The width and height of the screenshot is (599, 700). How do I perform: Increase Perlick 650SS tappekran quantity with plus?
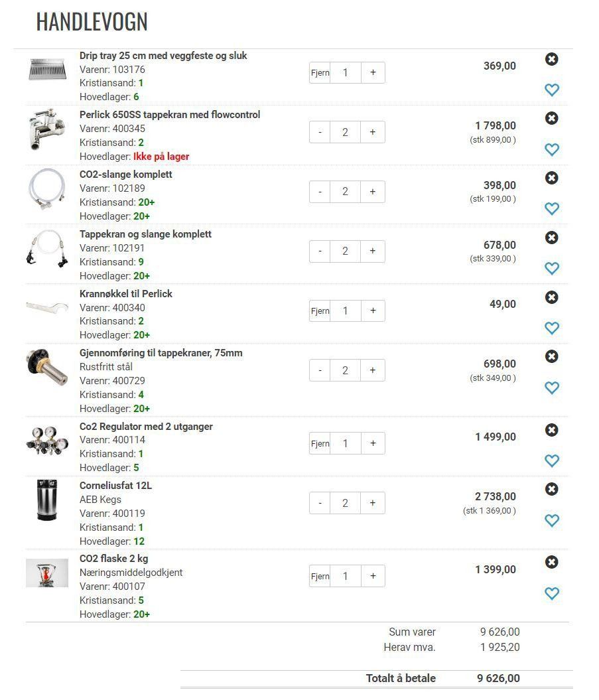[x=373, y=132]
